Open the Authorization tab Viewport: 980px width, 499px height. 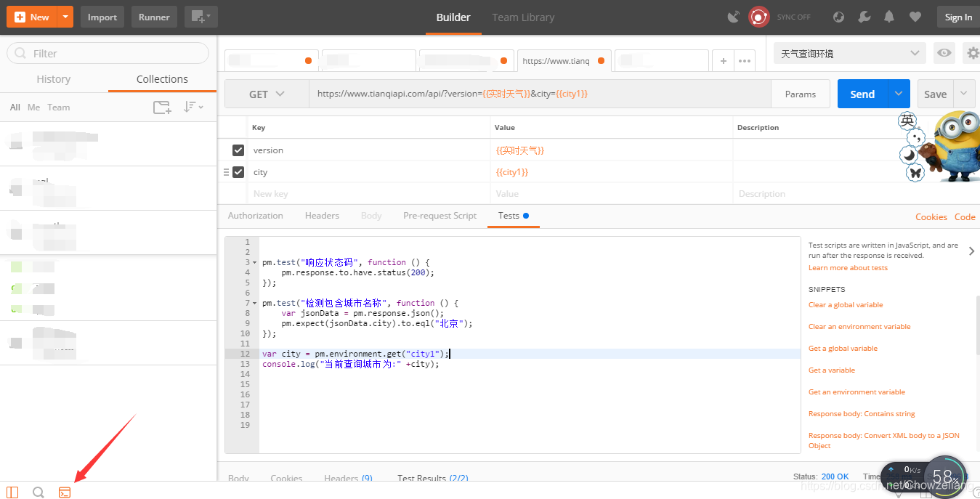pyautogui.click(x=256, y=216)
